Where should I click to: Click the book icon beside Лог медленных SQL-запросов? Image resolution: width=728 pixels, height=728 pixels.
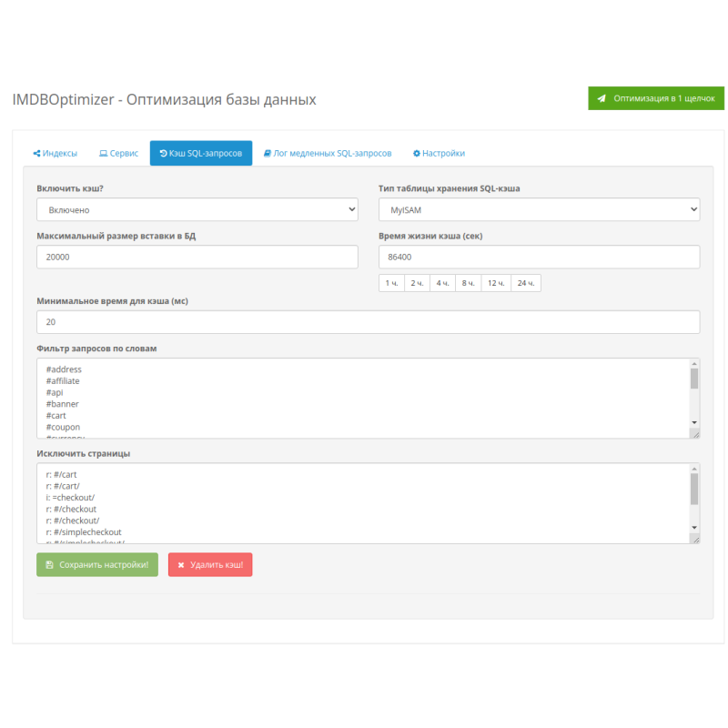[x=268, y=154]
